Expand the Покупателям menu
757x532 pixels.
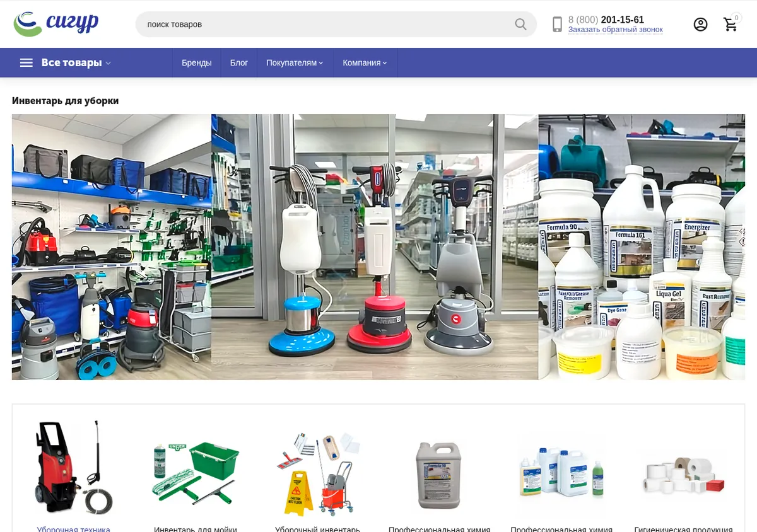[x=295, y=62]
